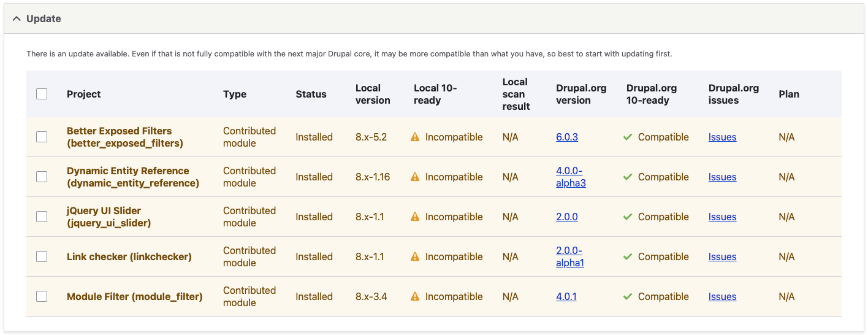
Task: Click local version 8.x-3.4 cell
Action: (371, 296)
